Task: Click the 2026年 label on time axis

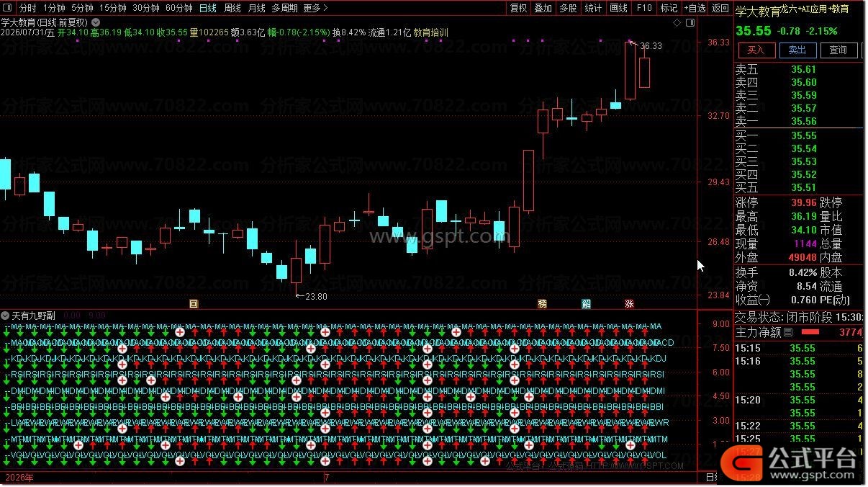Action: click(18, 477)
